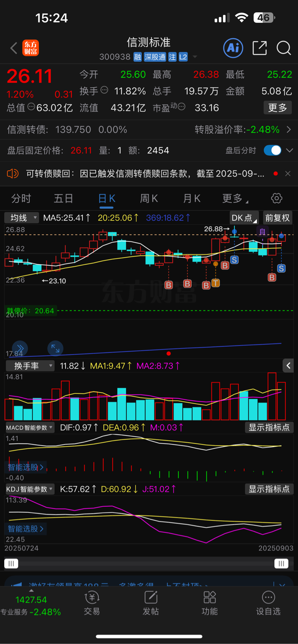Image resolution: width=298 pixels, height=644 pixels.
Task: Open 换手率 sub-indicator dropdown
Action: pos(29,366)
